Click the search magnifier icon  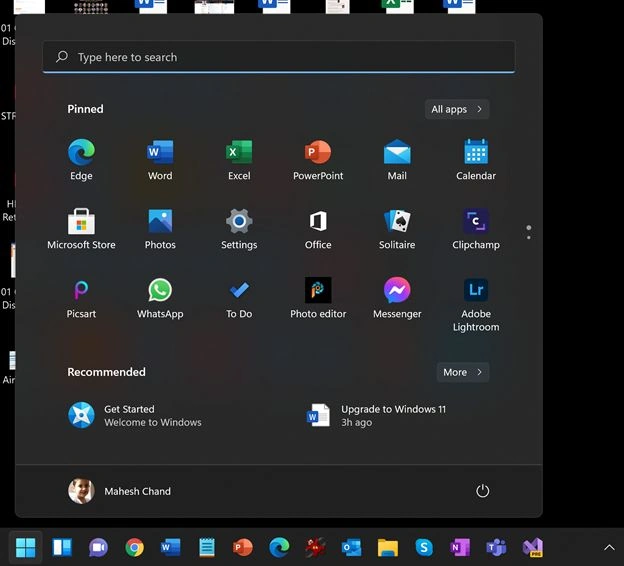(x=62, y=57)
